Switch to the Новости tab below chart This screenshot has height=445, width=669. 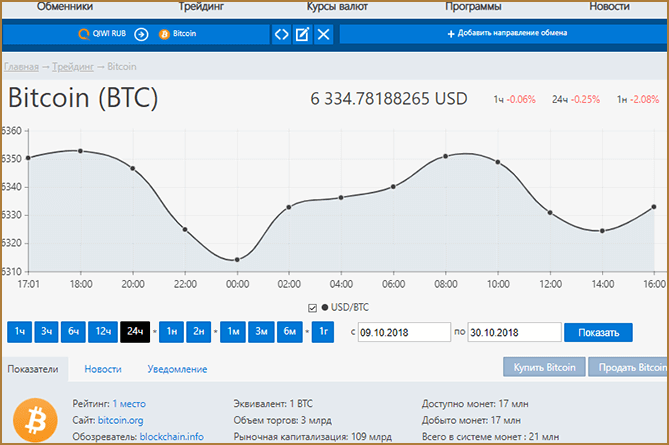[x=103, y=369]
